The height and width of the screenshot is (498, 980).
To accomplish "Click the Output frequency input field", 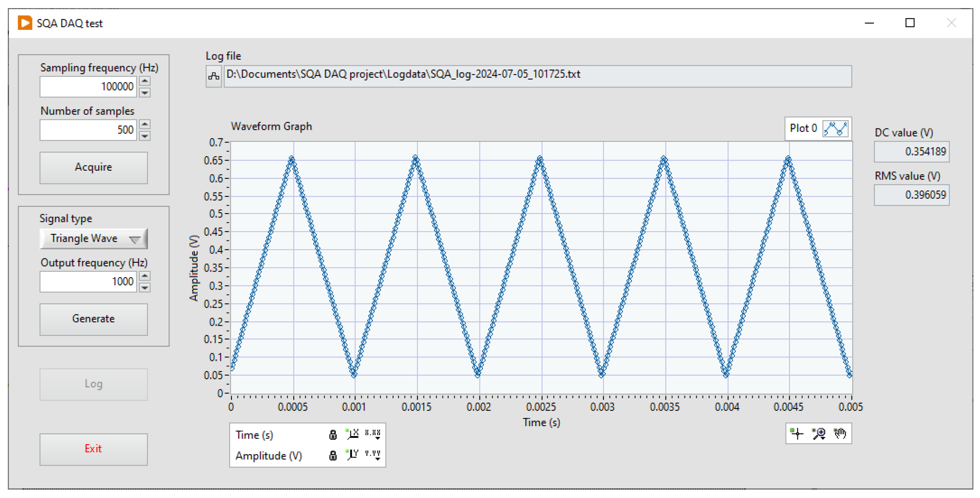I will 88,282.
